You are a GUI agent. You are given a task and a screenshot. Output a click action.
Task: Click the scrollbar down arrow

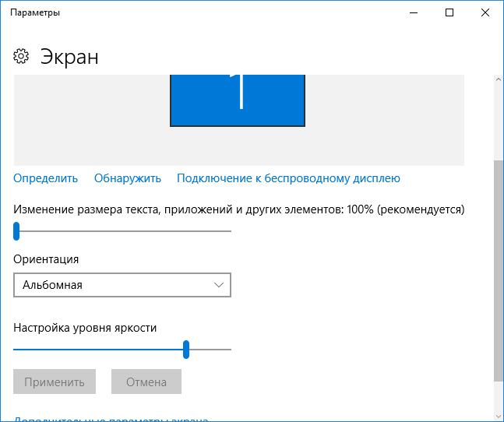(x=499, y=417)
